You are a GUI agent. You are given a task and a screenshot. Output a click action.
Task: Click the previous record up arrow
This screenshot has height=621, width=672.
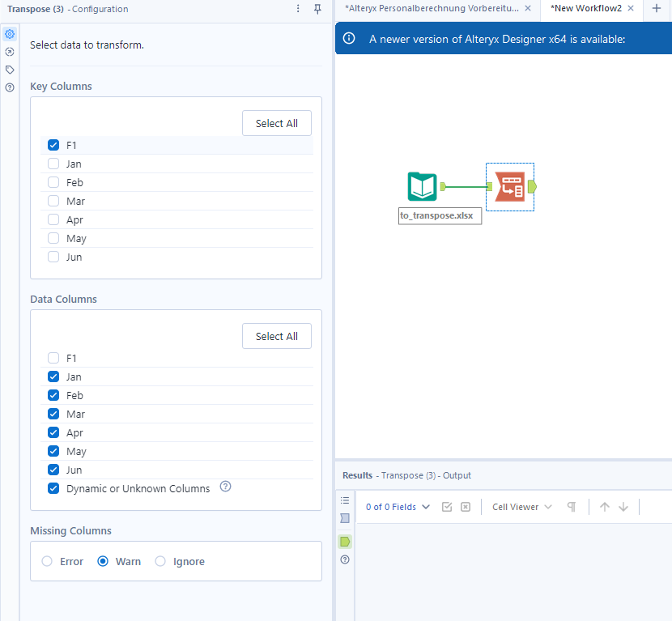605,507
